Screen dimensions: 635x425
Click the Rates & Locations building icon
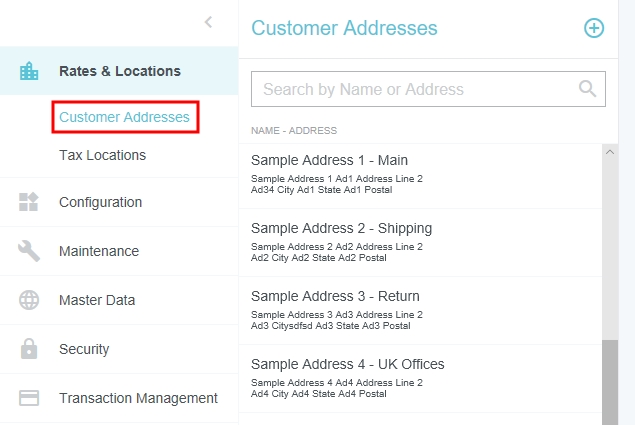pyautogui.click(x=29, y=71)
